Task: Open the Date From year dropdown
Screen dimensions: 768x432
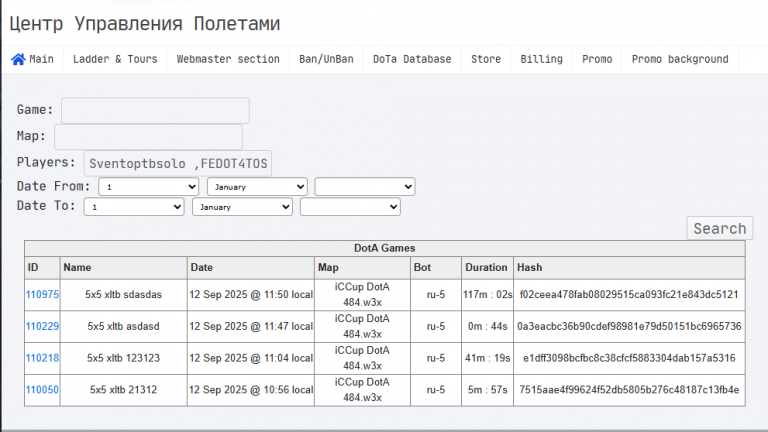Action: pos(365,187)
